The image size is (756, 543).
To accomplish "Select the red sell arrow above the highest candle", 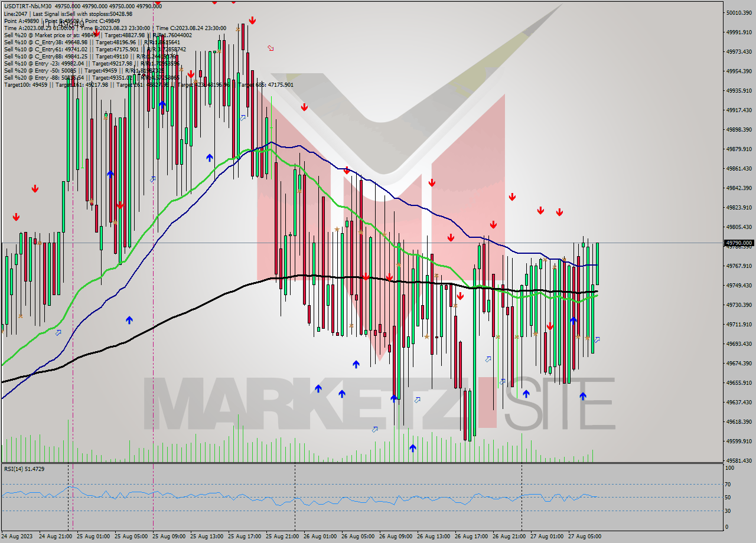I will (252, 19).
